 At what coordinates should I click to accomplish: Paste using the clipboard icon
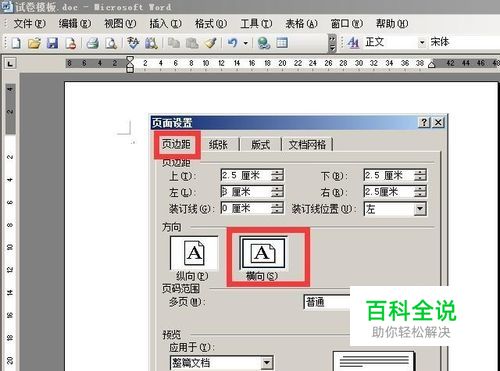pos(192,43)
